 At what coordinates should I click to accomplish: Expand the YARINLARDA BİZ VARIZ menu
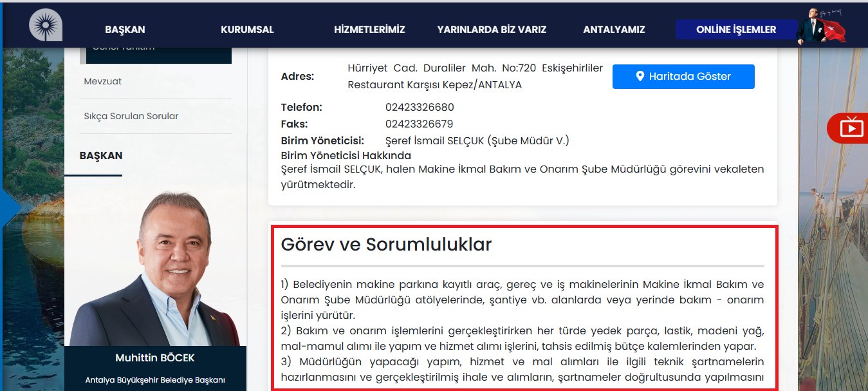point(492,30)
